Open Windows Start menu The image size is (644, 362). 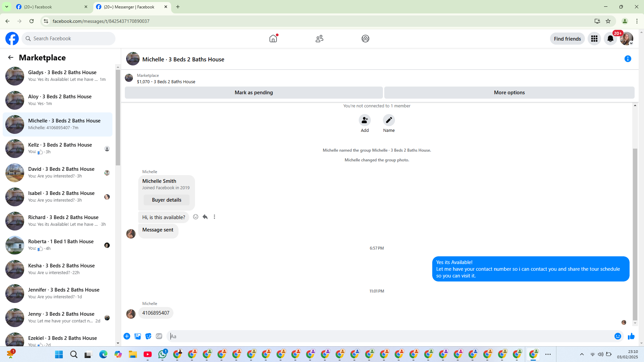59,354
